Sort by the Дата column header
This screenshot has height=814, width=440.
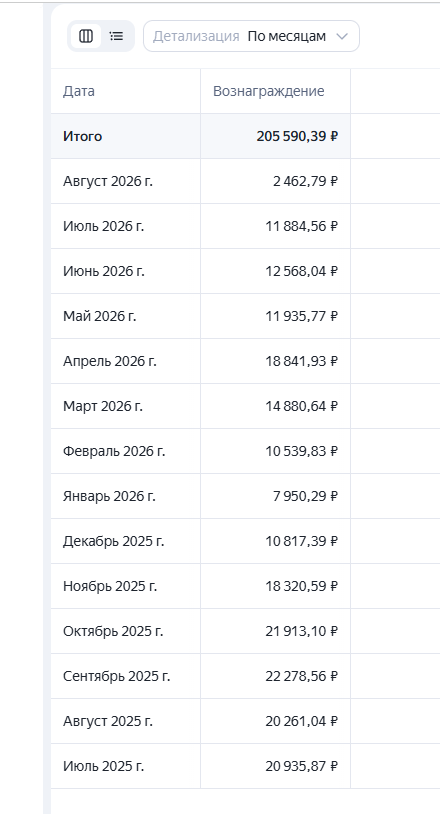(x=79, y=91)
